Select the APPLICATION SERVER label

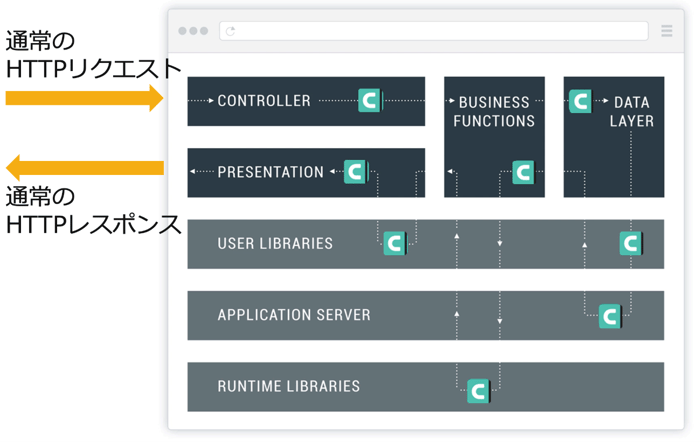pyautogui.click(x=294, y=315)
